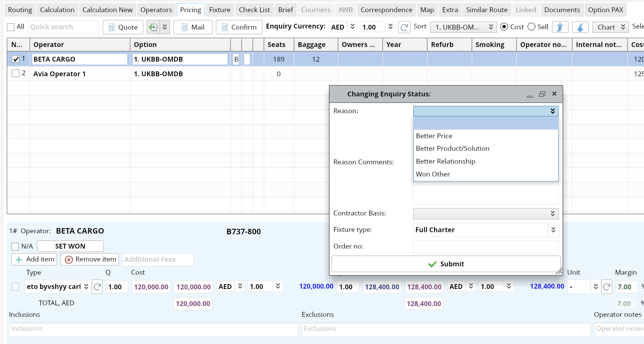Click the green clock history icon
Image resolution: width=644 pixels, height=344 pixels.
point(153,27)
